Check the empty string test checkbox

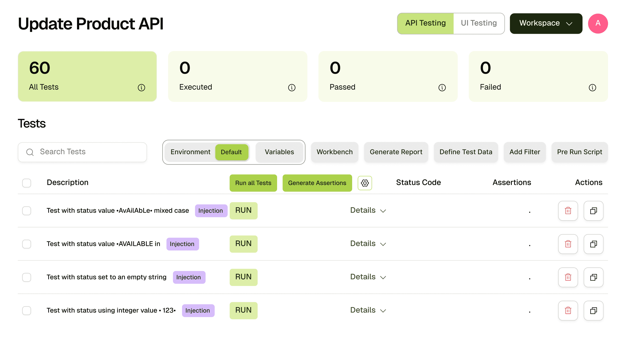[x=27, y=277]
